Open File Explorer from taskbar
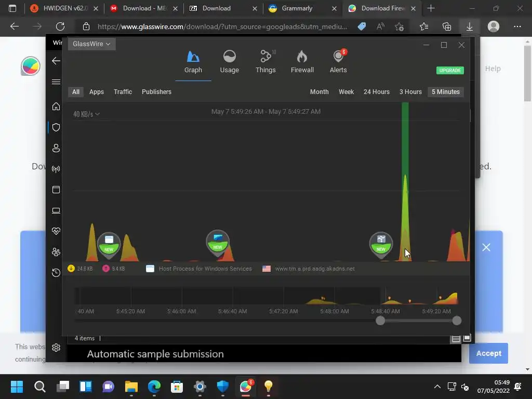532x399 pixels. 131,387
